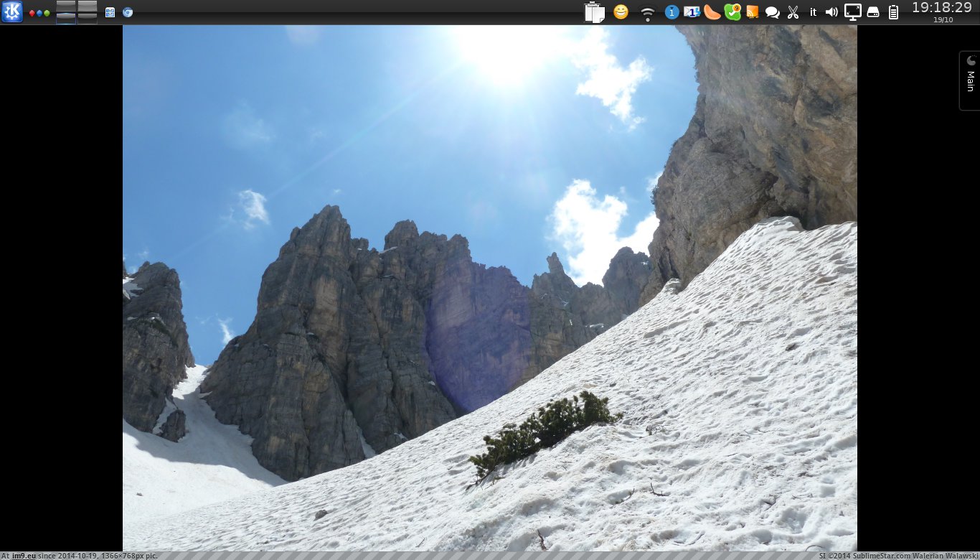Open the KDE application launcher menu
980x560 pixels.
coord(12,12)
